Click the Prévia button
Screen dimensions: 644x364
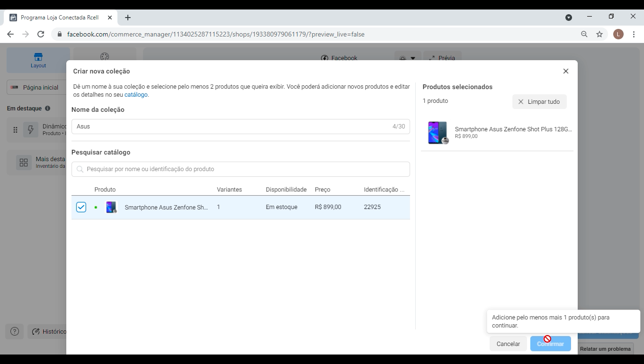coord(442,58)
